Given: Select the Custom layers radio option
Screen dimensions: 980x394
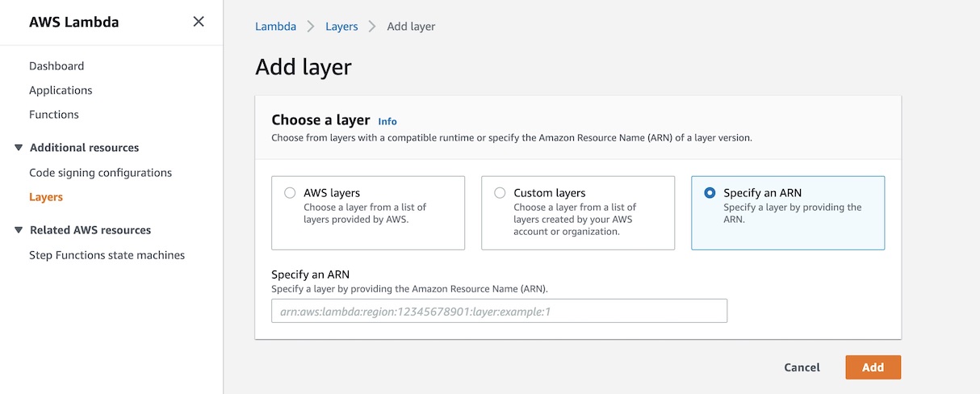Looking at the screenshot, I should (500, 193).
